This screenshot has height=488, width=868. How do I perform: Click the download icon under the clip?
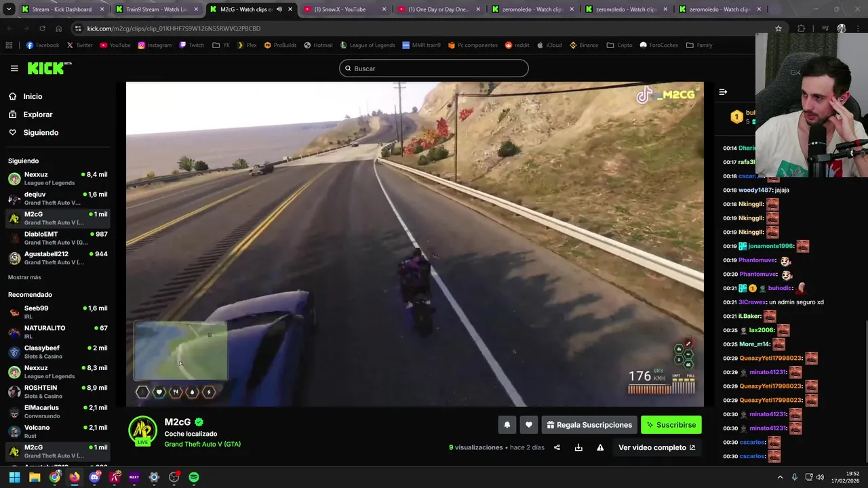[x=578, y=447]
